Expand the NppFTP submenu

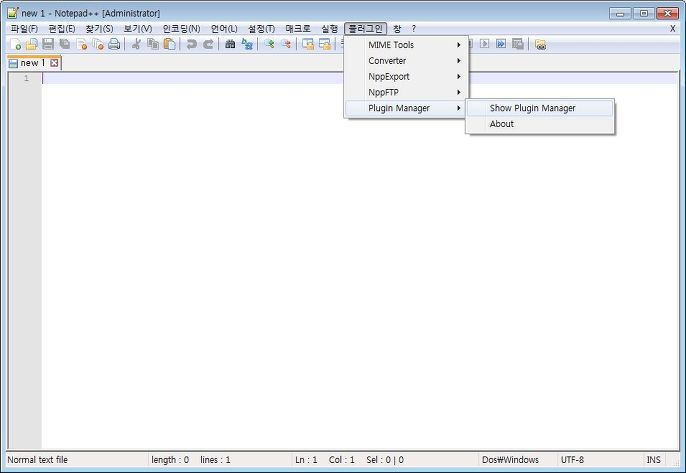pos(406,92)
